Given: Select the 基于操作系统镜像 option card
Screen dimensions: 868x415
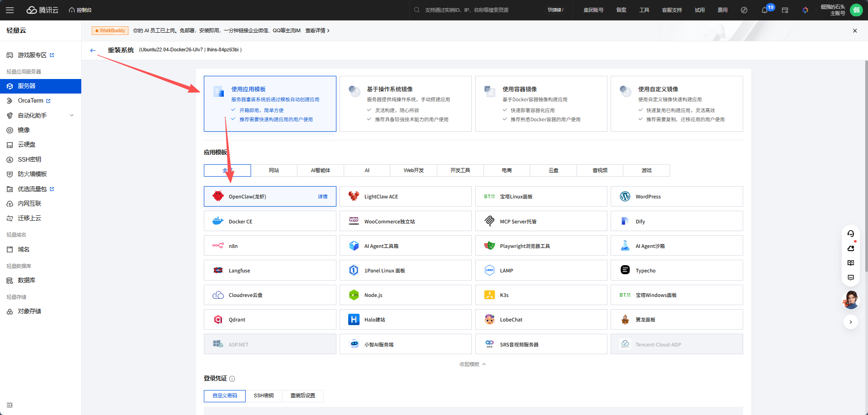Looking at the screenshot, I should tap(405, 104).
